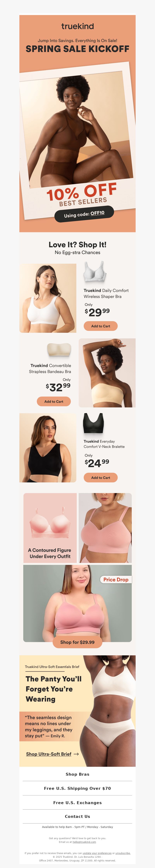The width and height of the screenshot is (155, 868).
Task: Open model photo wearing white shaper bra
Action: [48, 298]
